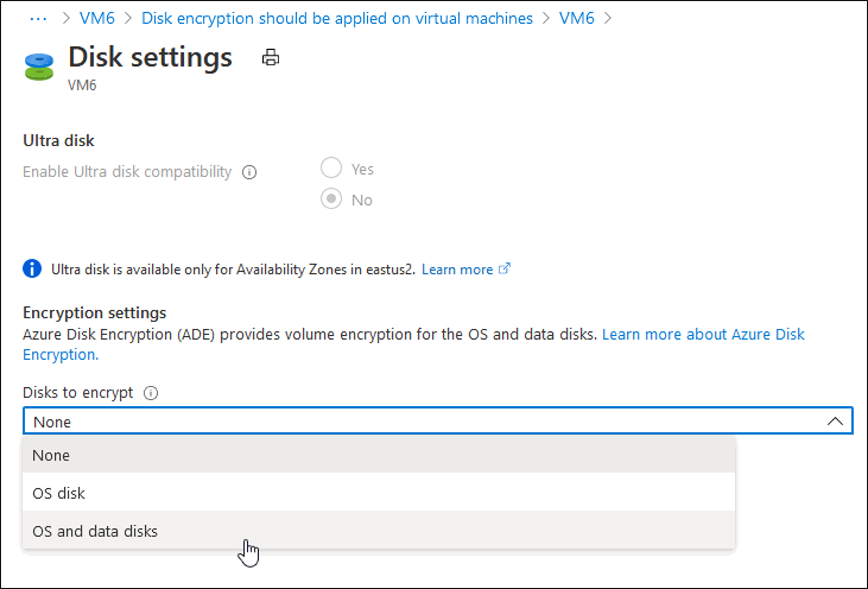Open the first VM6 breadcrumb link
The height and width of the screenshot is (589, 868).
97,18
